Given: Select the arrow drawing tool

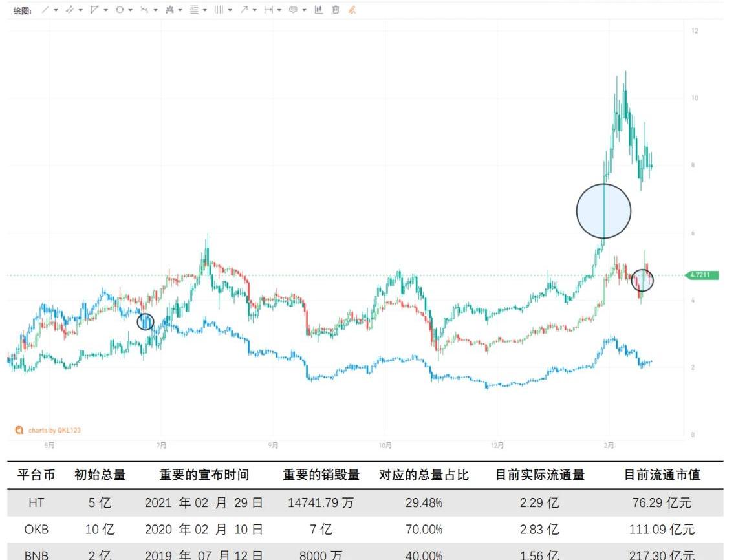Looking at the screenshot, I should point(244,10).
